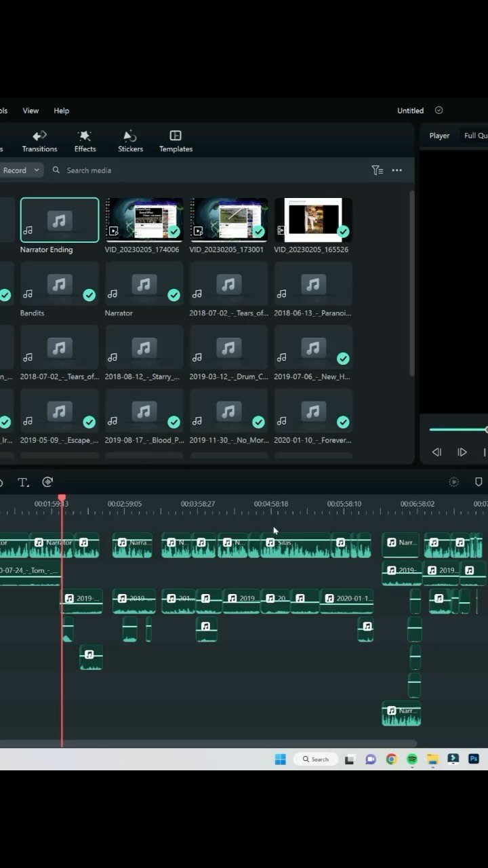Open the Effects tab
488x868 pixels.
point(85,141)
